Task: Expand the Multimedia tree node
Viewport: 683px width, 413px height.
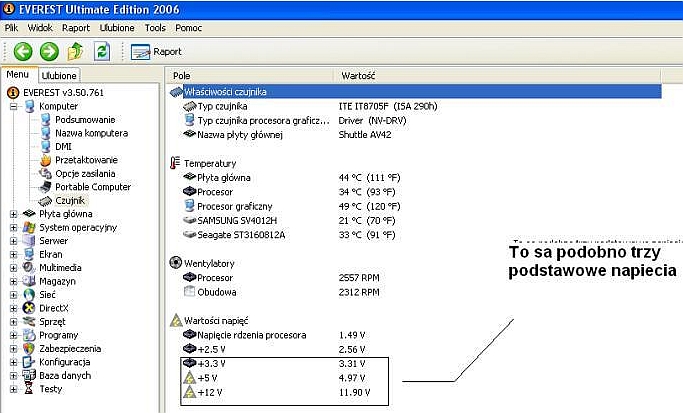Action: [x=14, y=268]
